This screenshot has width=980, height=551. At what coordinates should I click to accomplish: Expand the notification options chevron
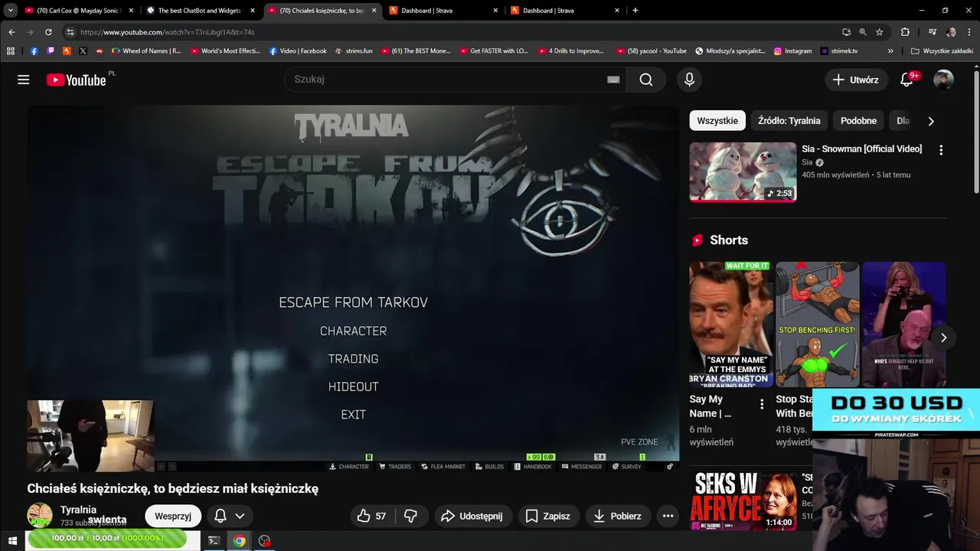coord(240,517)
